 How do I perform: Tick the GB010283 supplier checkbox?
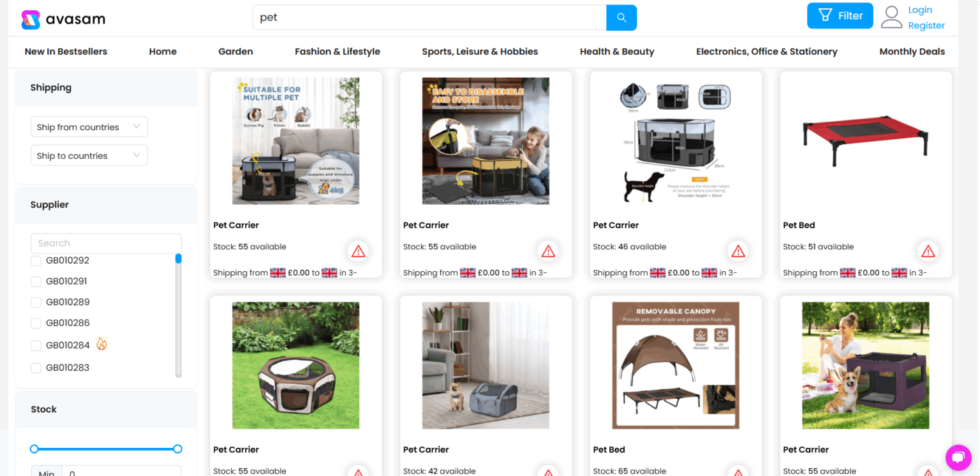pos(36,368)
